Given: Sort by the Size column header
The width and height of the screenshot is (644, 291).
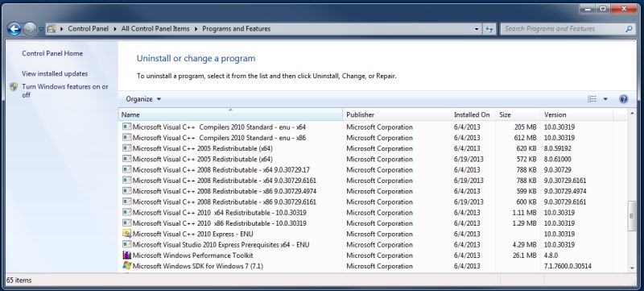Looking at the screenshot, I should click(518, 114).
